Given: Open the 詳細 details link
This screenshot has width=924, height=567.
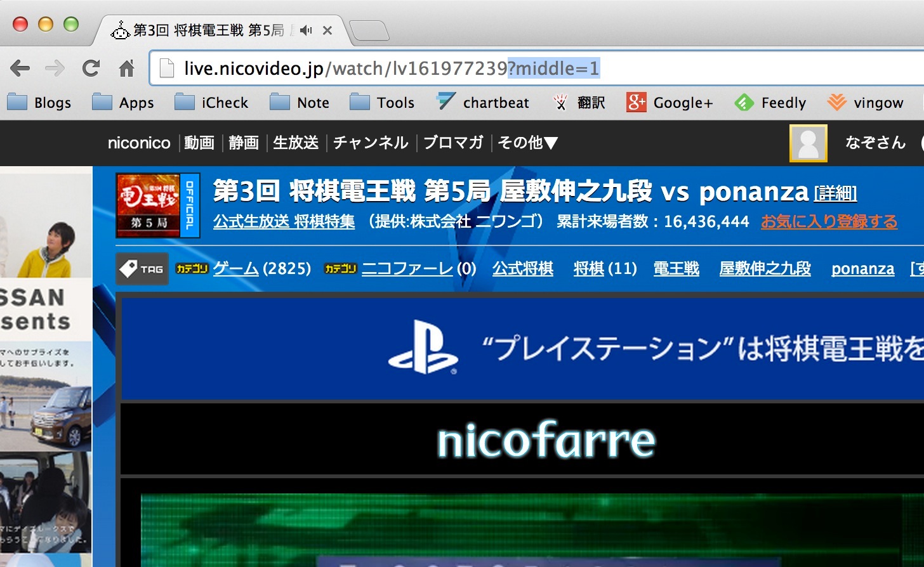Looking at the screenshot, I should [x=835, y=193].
